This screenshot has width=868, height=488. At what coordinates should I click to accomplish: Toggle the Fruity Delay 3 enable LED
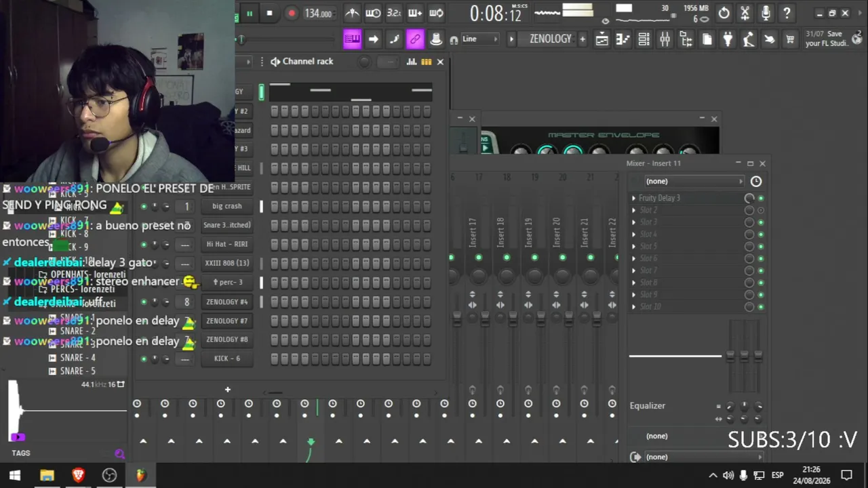(x=761, y=198)
